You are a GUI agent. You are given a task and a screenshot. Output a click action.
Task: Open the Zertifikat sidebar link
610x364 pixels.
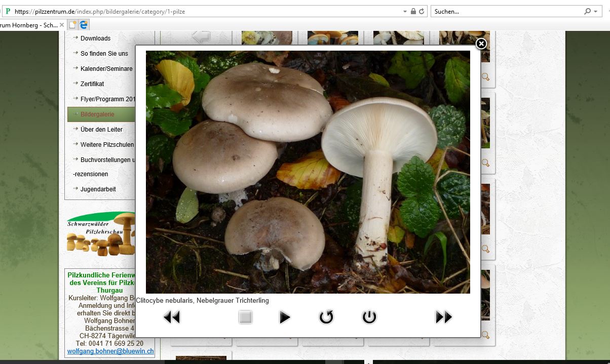[x=92, y=84]
